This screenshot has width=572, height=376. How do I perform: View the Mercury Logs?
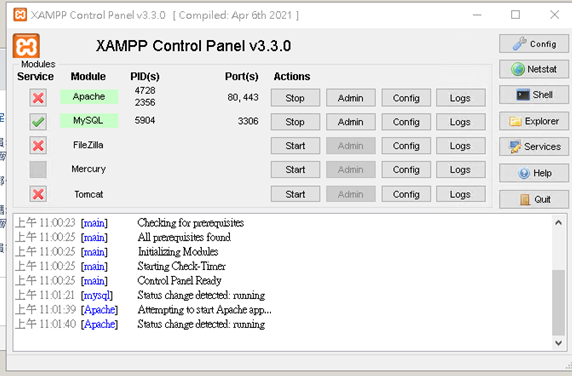click(461, 170)
